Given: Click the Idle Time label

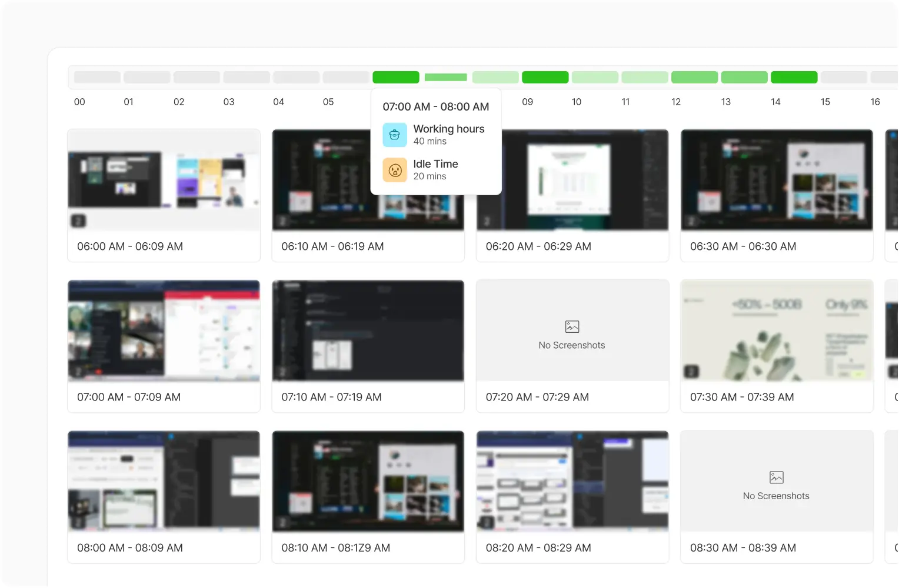Looking at the screenshot, I should pyautogui.click(x=436, y=164).
